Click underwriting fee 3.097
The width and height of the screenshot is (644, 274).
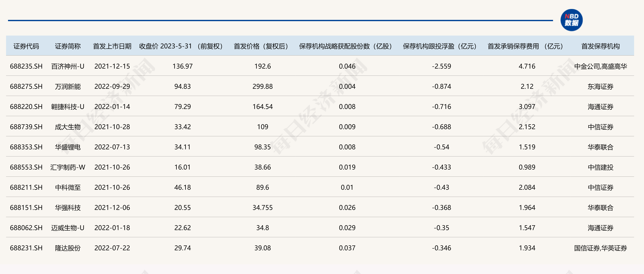point(527,107)
